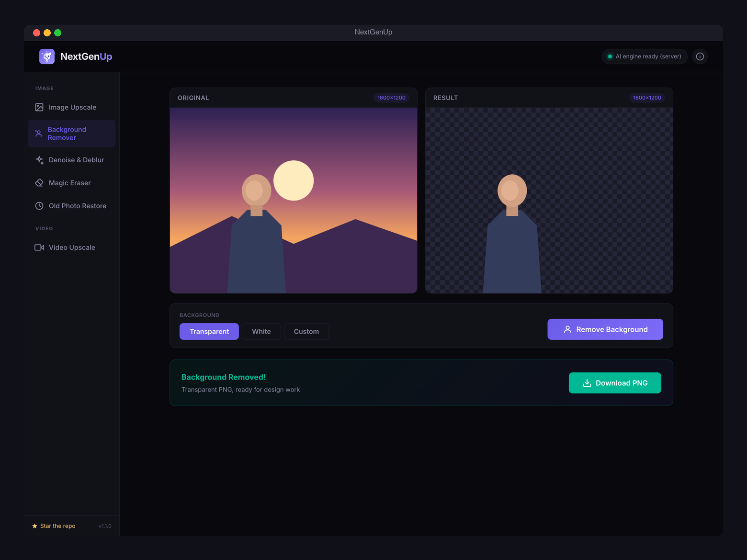Open Image Upscale in the sidebar
The height and width of the screenshot is (560, 747).
click(x=72, y=107)
